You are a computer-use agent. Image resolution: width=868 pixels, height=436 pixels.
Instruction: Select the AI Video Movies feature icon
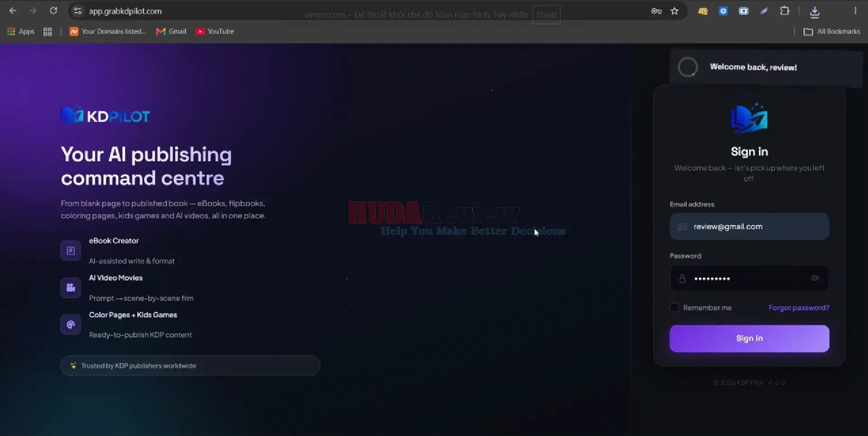point(71,288)
